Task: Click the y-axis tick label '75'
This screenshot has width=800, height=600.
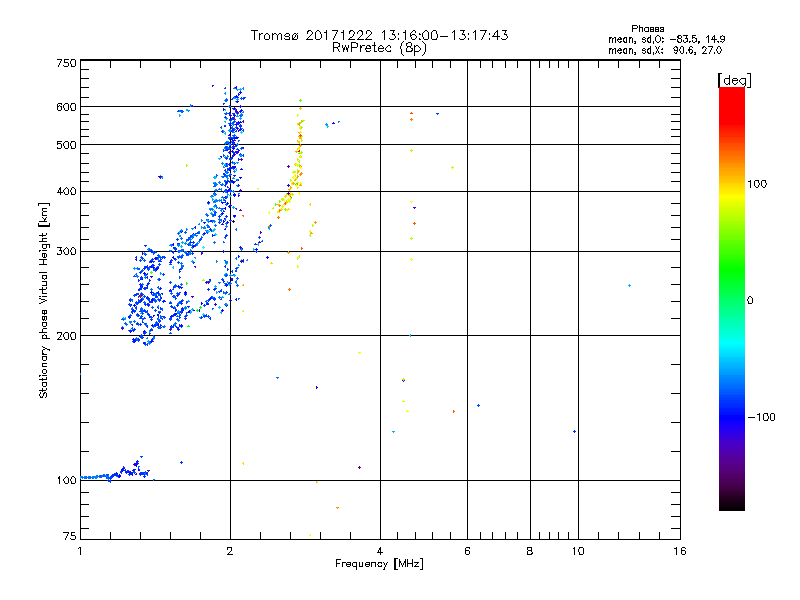Action: coord(70,536)
